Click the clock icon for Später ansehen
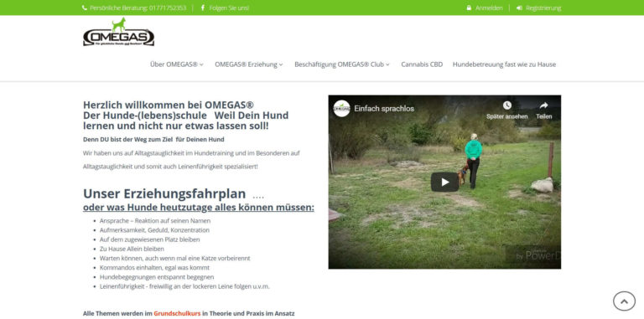 tap(506, 105)
